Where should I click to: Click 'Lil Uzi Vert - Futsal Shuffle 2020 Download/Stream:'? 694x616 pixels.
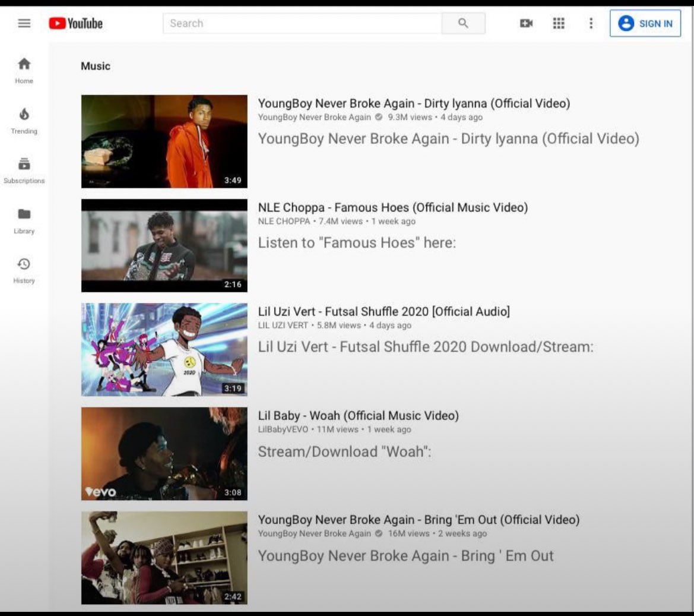click(425, 347)
